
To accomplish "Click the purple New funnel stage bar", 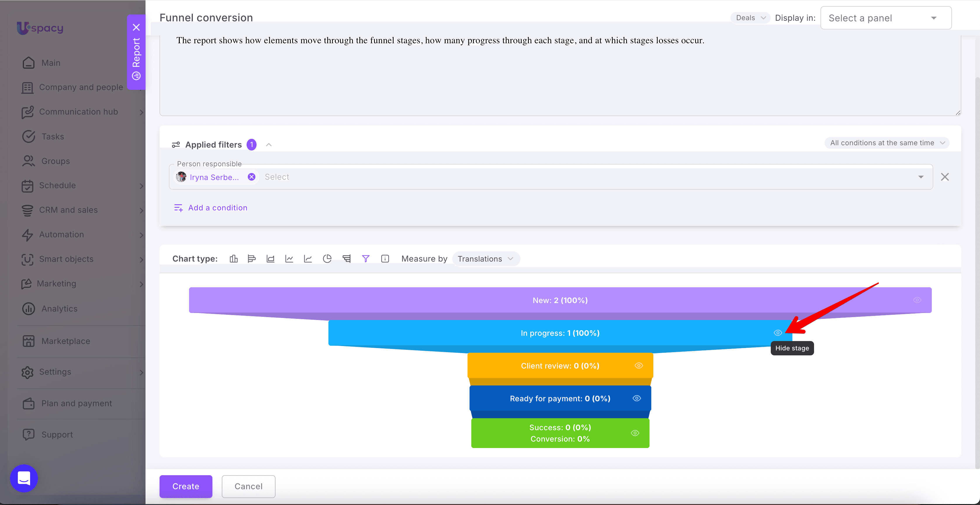I will (x=560, y=300).
